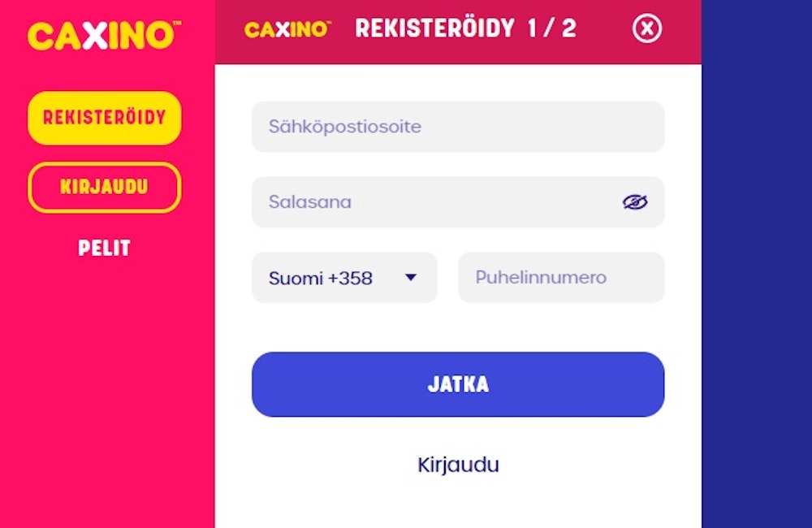Click the Caxino logo in the modal header
This screenshot has width=812, height=528.
coord(285,28)
